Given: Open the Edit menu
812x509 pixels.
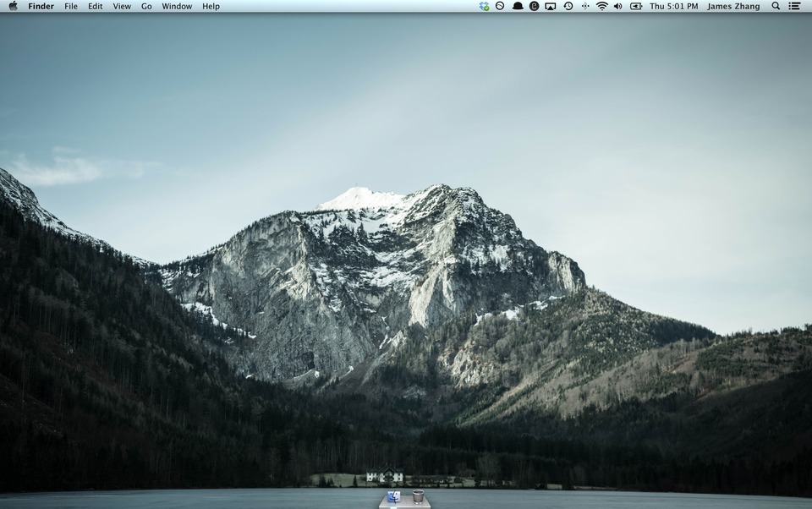Looking at the screenshot, I should [x=96, y=6].
